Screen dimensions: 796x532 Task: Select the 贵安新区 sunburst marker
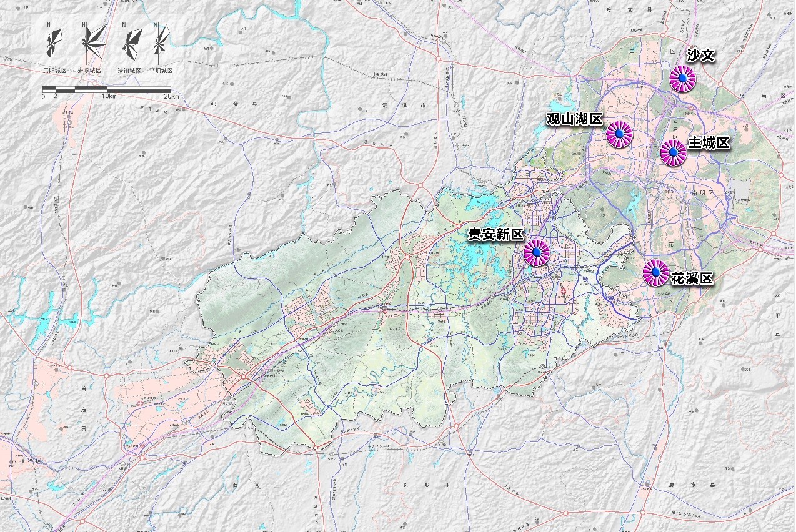[x=536, y=252]
